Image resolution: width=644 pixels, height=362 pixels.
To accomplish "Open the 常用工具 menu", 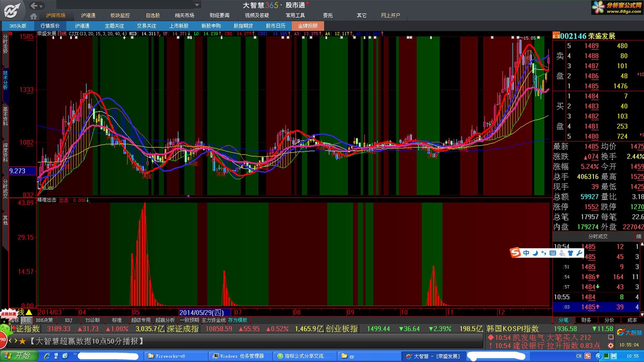I will click(295, 15).
